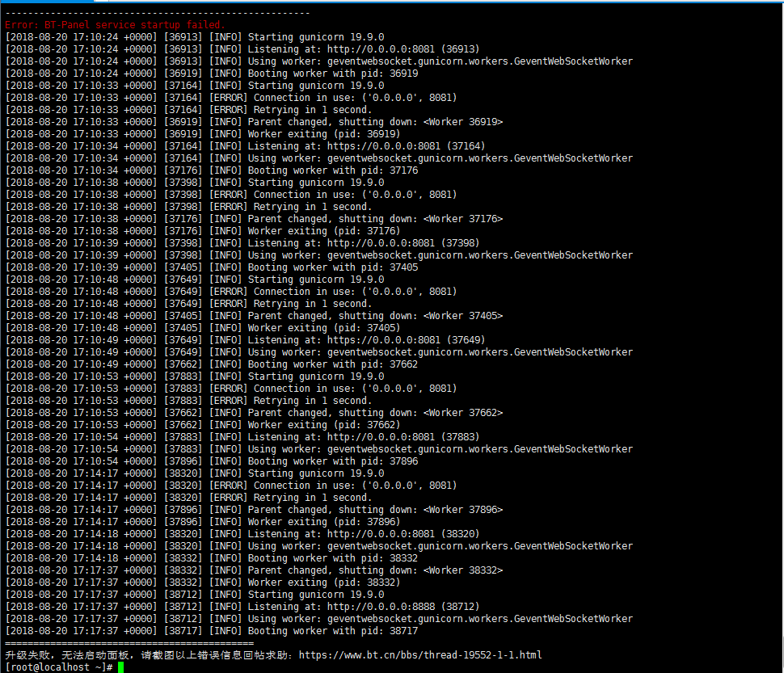Click the https://0.0.0.0:8081 (37649) listening URL
Screen dimensions: 784x673
[406, 340]
